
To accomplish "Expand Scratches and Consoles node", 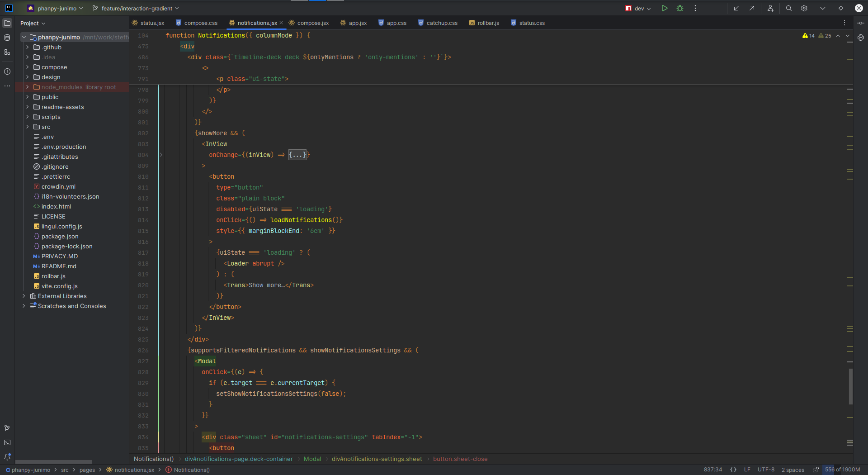I will coord(24,306).
